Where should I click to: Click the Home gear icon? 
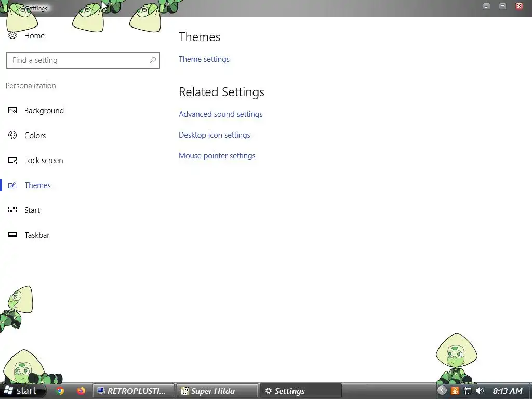coord(12,36)
